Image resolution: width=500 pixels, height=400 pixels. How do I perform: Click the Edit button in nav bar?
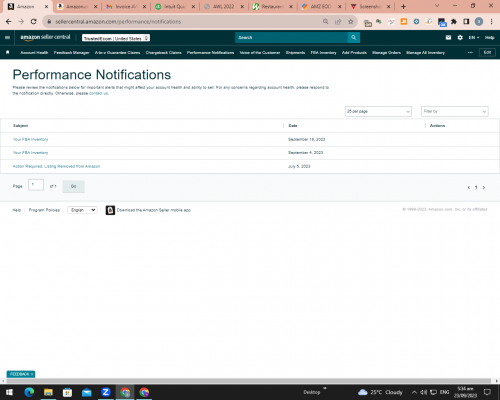(x=487, y=52)
